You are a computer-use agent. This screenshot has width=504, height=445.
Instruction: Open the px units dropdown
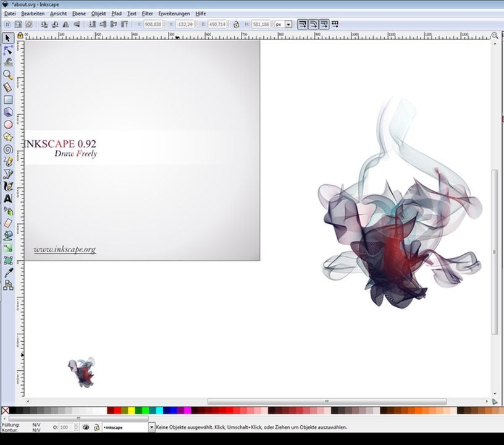[288, 24]
